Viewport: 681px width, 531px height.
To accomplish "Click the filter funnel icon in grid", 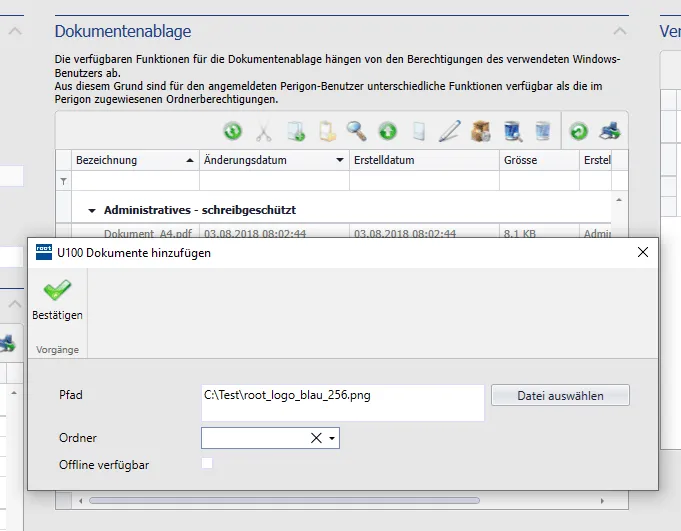I will pos(63,181).
